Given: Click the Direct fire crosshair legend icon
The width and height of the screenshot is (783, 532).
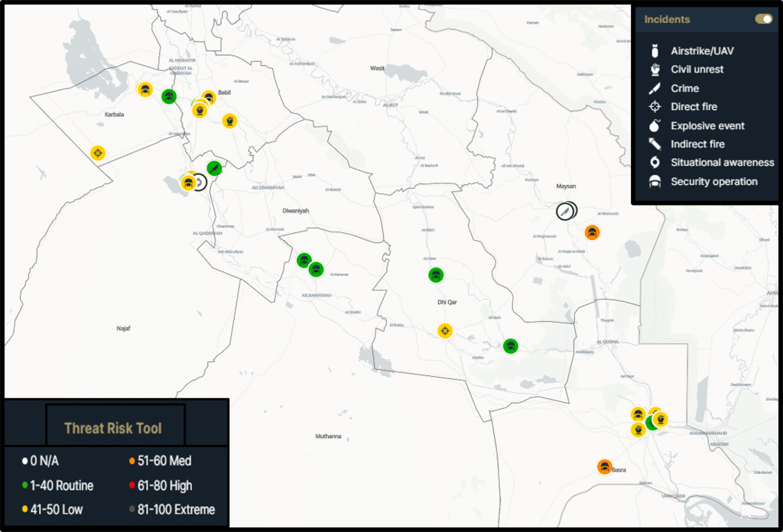Looking at the screenshot, I should coord(654,107).
